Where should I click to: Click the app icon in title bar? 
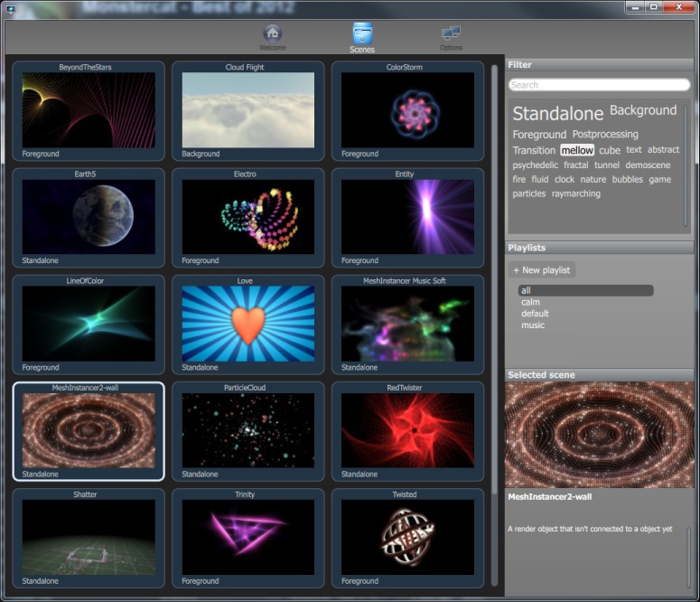point(10,8)
